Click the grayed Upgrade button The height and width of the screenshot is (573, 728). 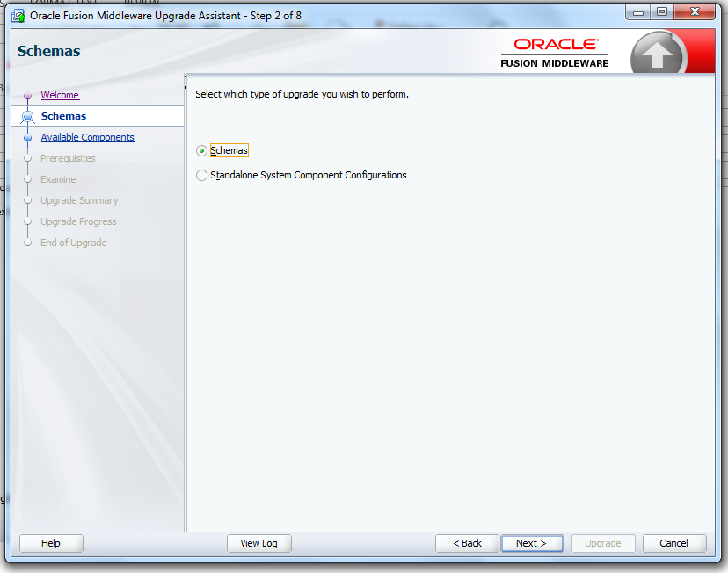pyautogui.click(x=603, y=543)
